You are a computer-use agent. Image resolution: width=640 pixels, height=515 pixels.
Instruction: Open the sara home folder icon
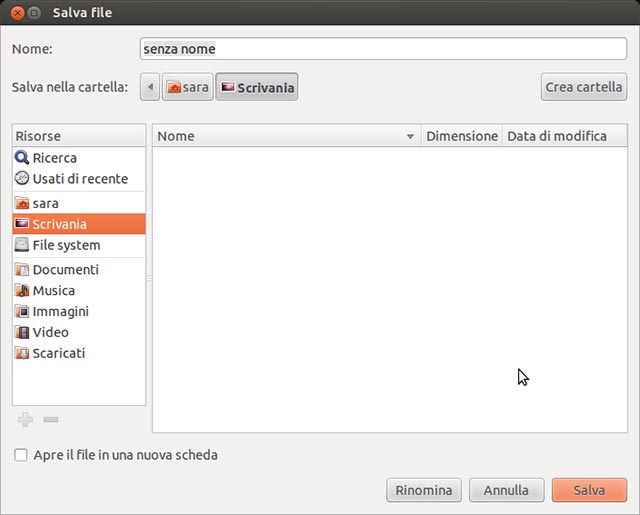pyautogui.click(x=22, y=203)
